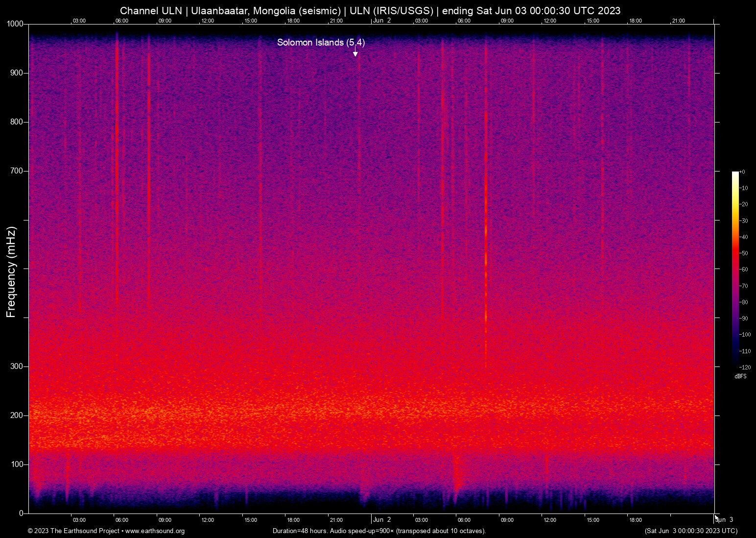The height and width of the screenshot is (538, 756).
Task: Click the Audio speed-up=900x label
Action: click(362, 531)
